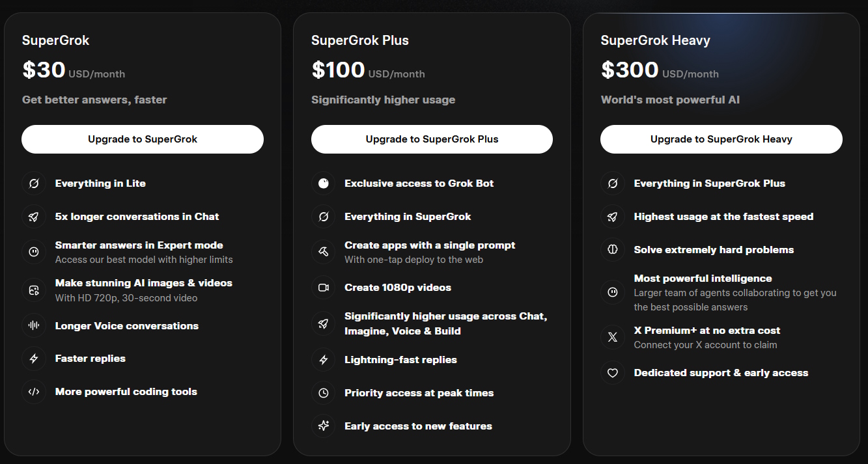Click the Grok Bot icon in SuperGrok Plus
The width and height of the screenshot is (868, 464).
coord(323,184)
